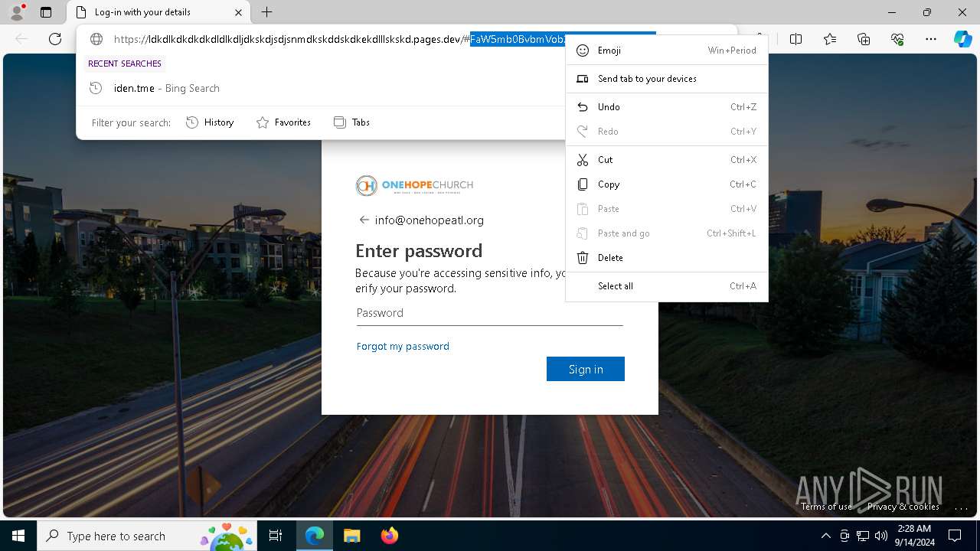Choose Emoji from context menu
The image size is (980, 551).
pos(667,51)
